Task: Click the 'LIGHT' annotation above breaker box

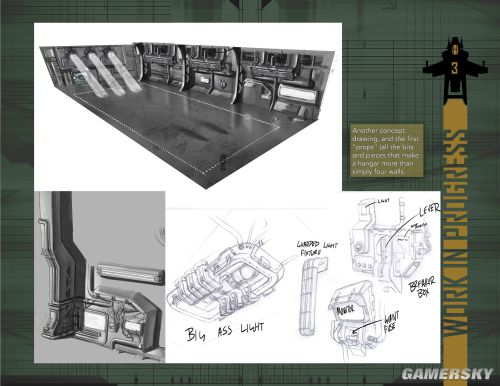Action: [384, 201]
